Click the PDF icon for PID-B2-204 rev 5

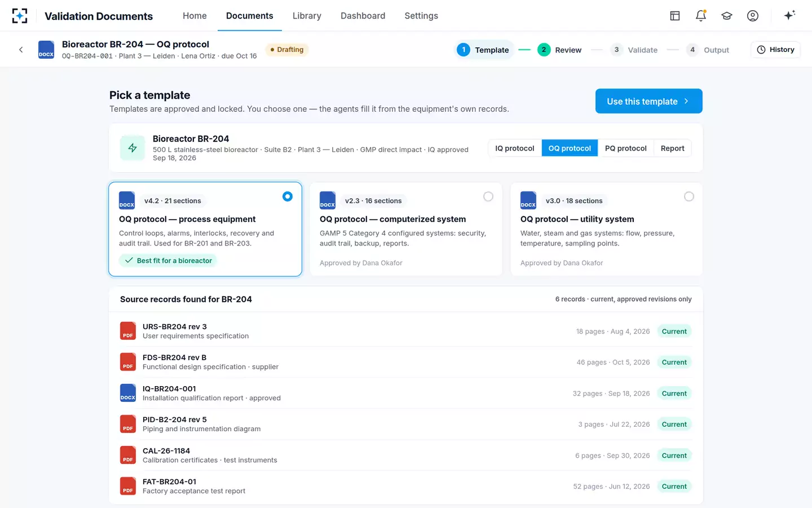click(128, 424)
